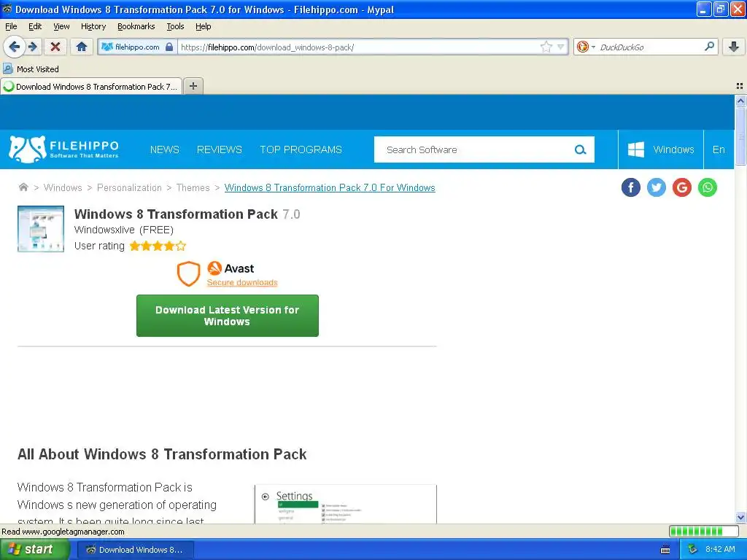The image size is (747, 560).
Task: Click the Settings screenshot thumbnail
Action: tap(345, 505)
